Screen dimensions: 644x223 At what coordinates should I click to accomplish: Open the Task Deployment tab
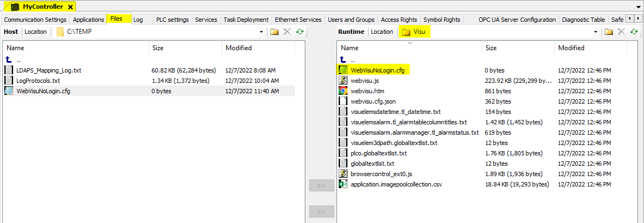click(x=246, y=19)
